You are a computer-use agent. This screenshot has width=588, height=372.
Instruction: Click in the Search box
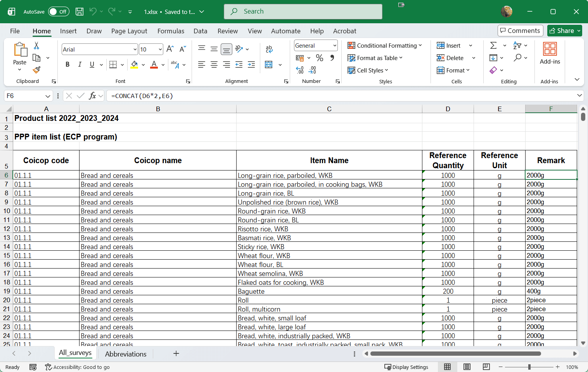pyautogui.click(x=303, y=12)
